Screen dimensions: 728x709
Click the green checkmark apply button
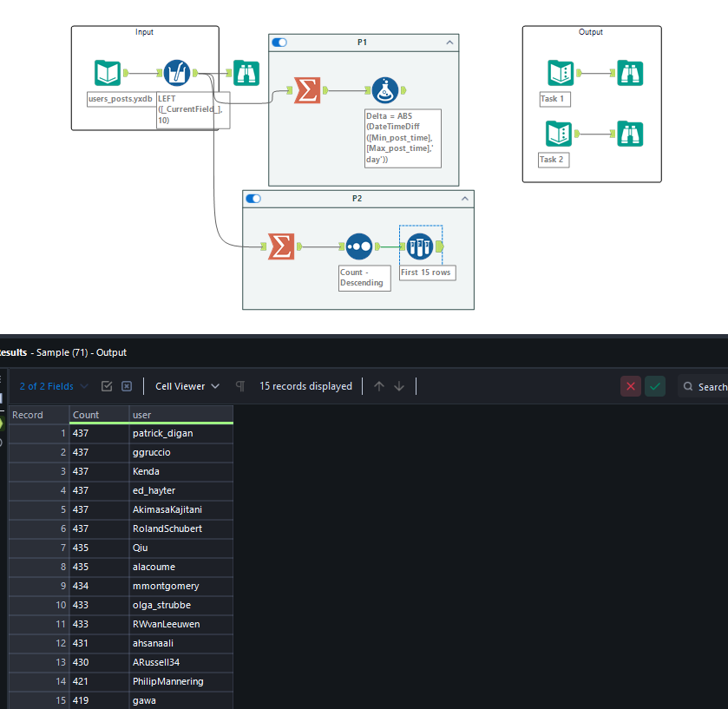[655, 386]
